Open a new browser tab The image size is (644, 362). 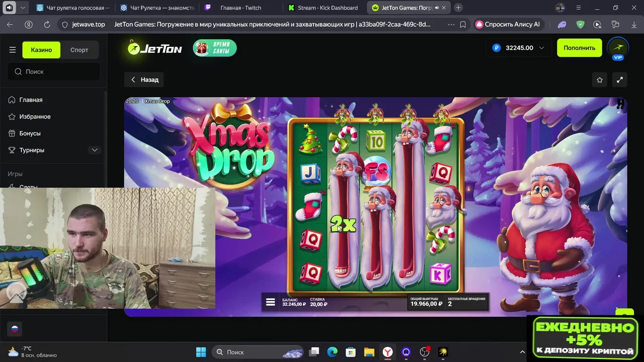point(458,8)
